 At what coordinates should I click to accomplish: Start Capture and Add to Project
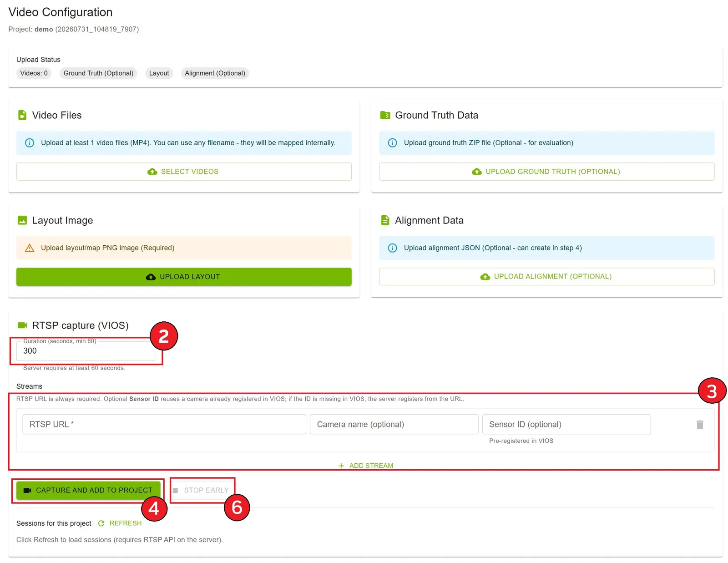(88, 490)
